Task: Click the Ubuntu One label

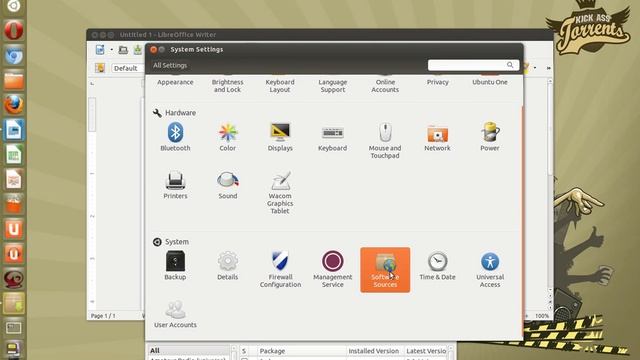Action: point(490,82)
